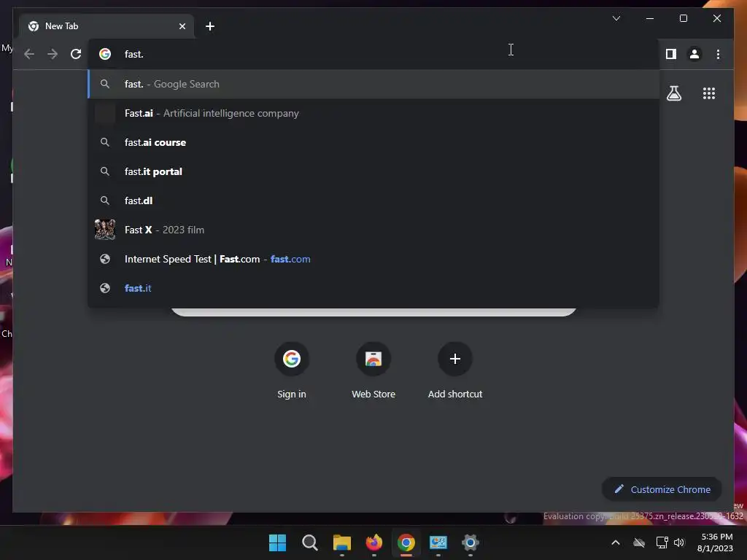Open File Explorer from taskbar
Image resolution: width=747 pixels, height=560 pixels.
[341, 542]
